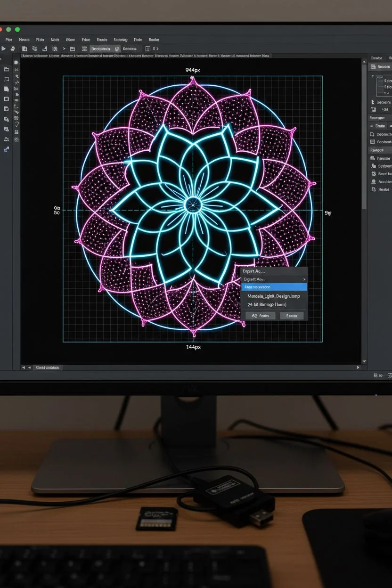This screenshot has width=392, height=588.
Task: Click the blue icon at bottom of left sidebar
Action: (x=7, y=149)
